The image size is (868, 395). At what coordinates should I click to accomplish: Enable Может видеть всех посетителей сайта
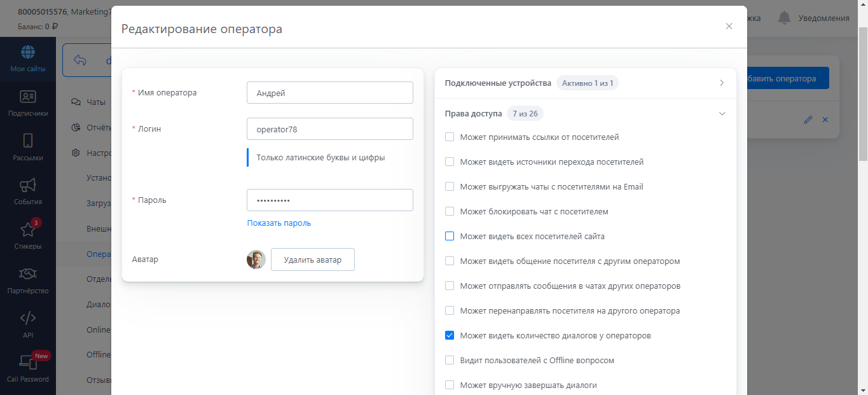[450, 236]
